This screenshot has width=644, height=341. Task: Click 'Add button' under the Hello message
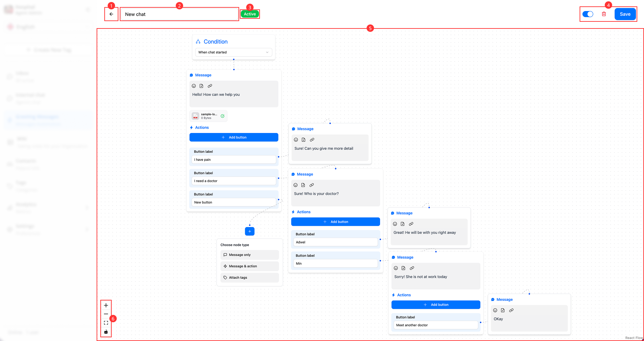234,137
